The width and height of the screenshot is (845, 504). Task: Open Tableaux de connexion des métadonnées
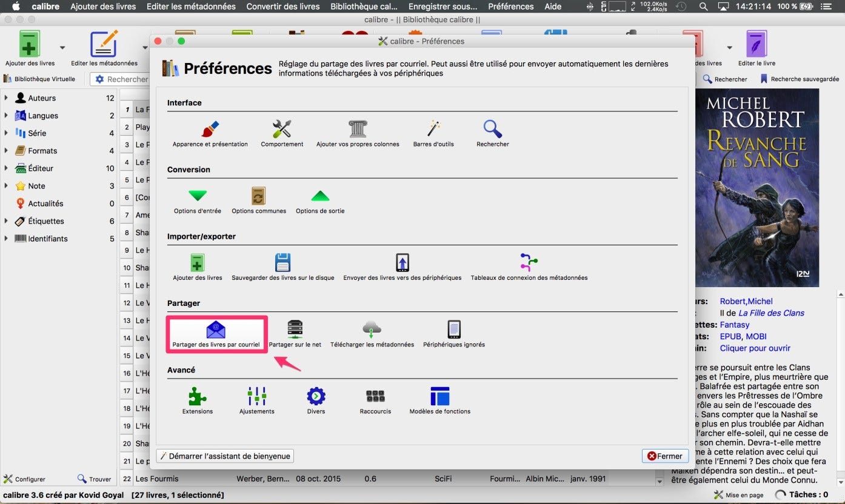point(529,267)
